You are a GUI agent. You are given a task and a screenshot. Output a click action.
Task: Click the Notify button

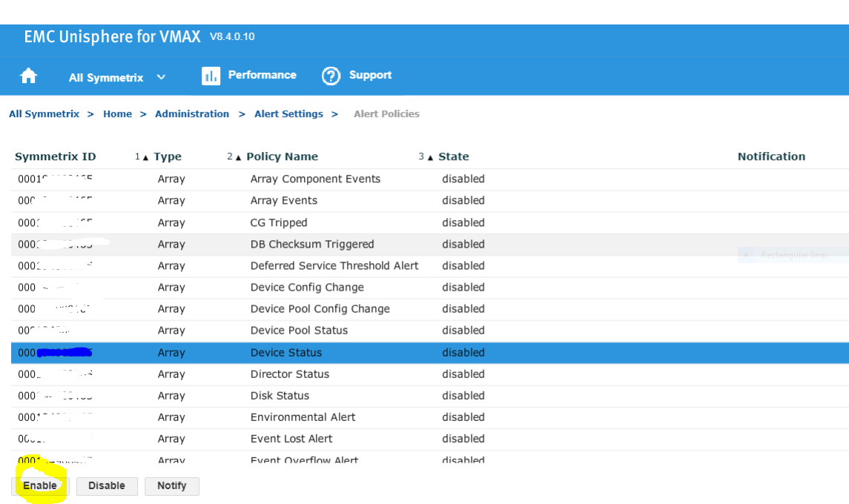[171, 486]
